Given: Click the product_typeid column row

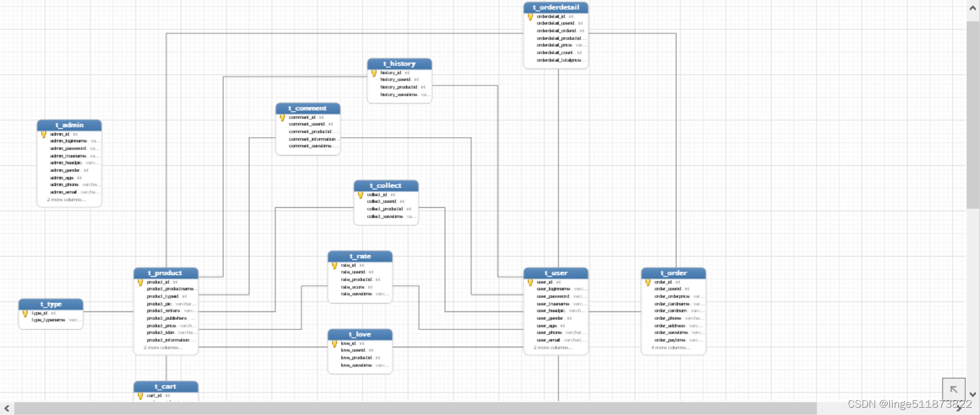Looking at the screenshot, I should [x=166, y=296].
